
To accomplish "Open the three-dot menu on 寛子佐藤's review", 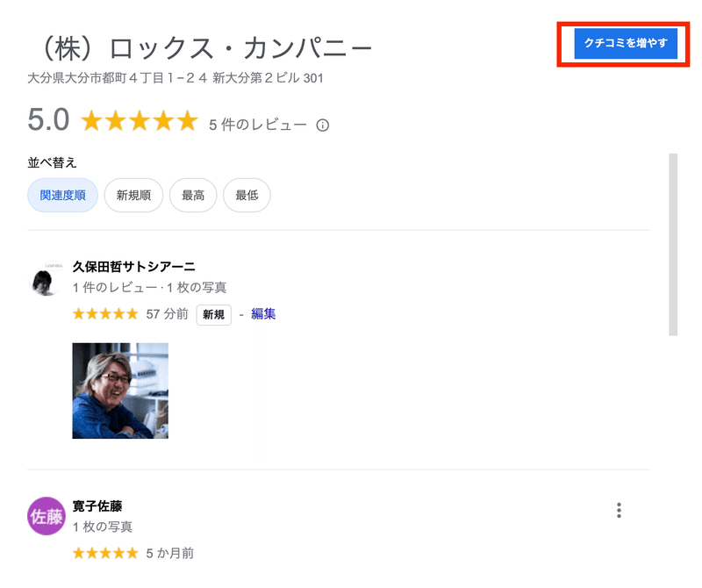I will click(x=620, y=510).
